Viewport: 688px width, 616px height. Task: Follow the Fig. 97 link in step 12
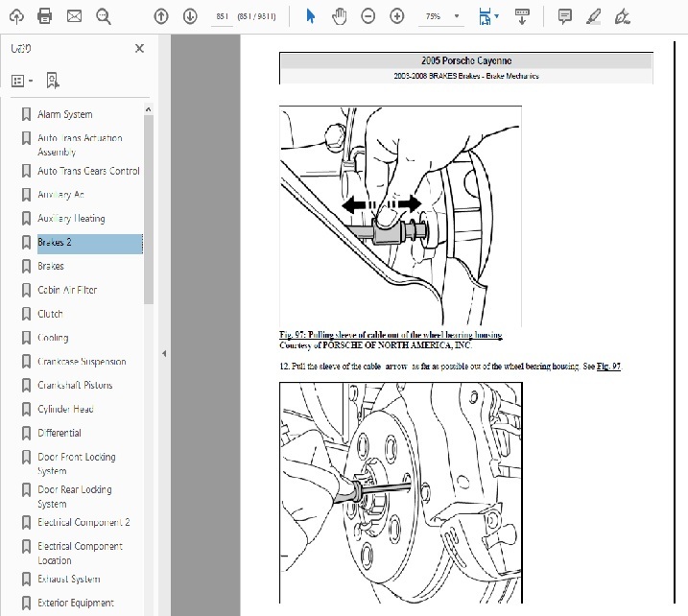[x=608, y=367]
